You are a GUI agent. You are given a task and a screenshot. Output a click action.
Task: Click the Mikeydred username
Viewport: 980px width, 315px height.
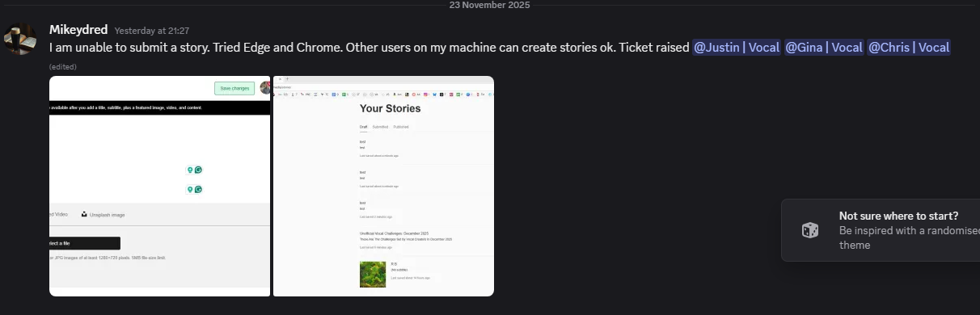click(78, 30)
